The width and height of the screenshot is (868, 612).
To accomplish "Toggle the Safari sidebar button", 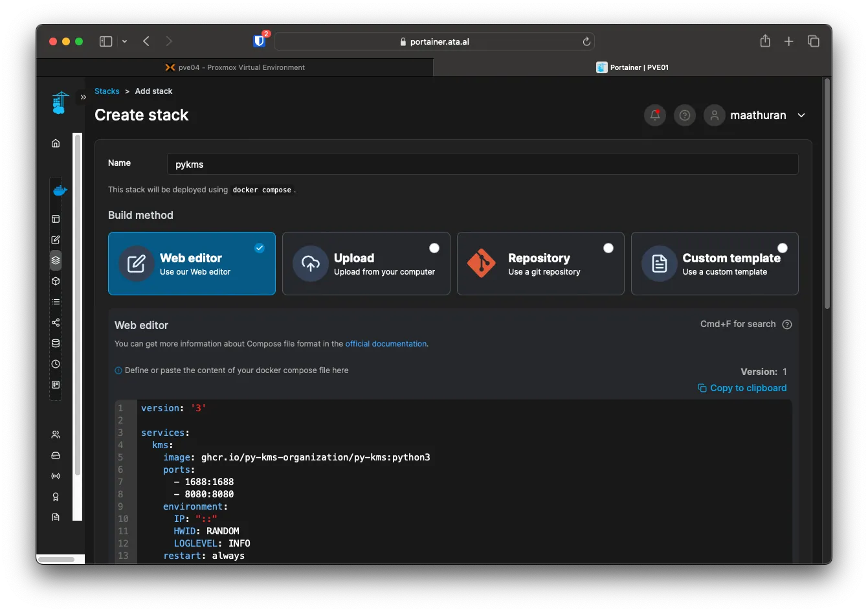I will [x=106, y=41].
